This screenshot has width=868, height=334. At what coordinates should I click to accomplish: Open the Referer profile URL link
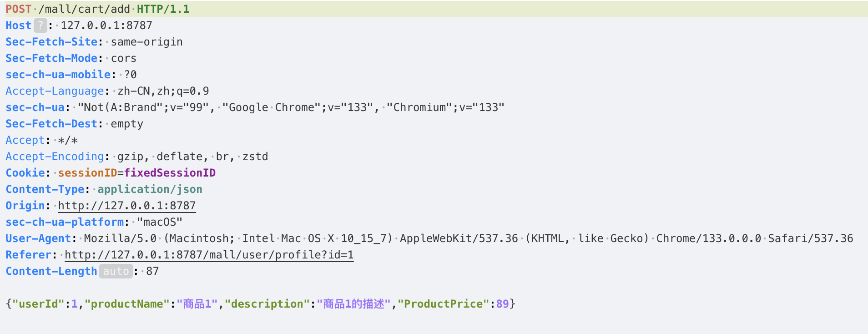pos(209,255)
